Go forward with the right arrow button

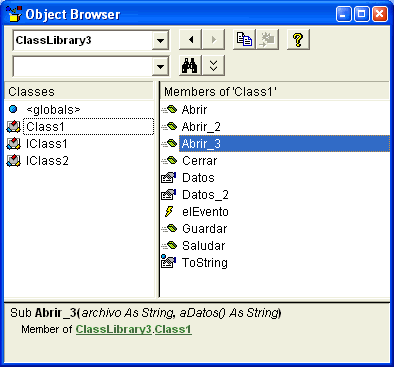pos(214,40)
